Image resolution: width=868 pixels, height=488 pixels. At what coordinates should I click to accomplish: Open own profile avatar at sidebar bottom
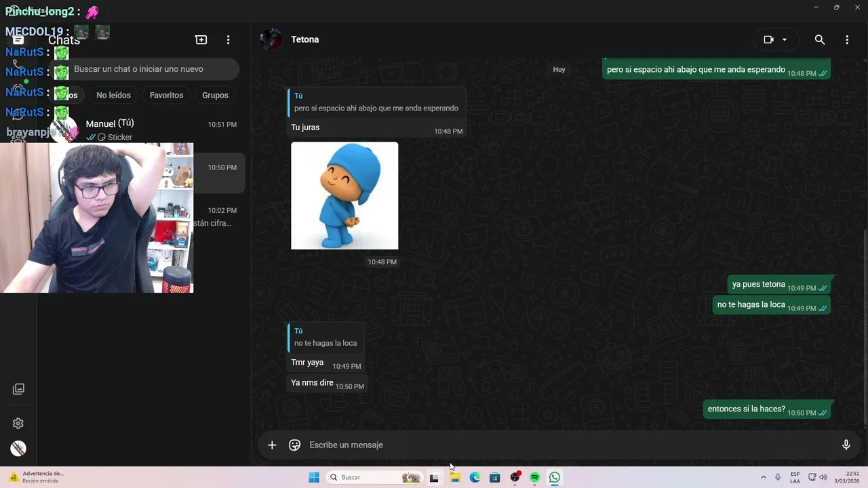pyautogui.click(x=18, y=448)
